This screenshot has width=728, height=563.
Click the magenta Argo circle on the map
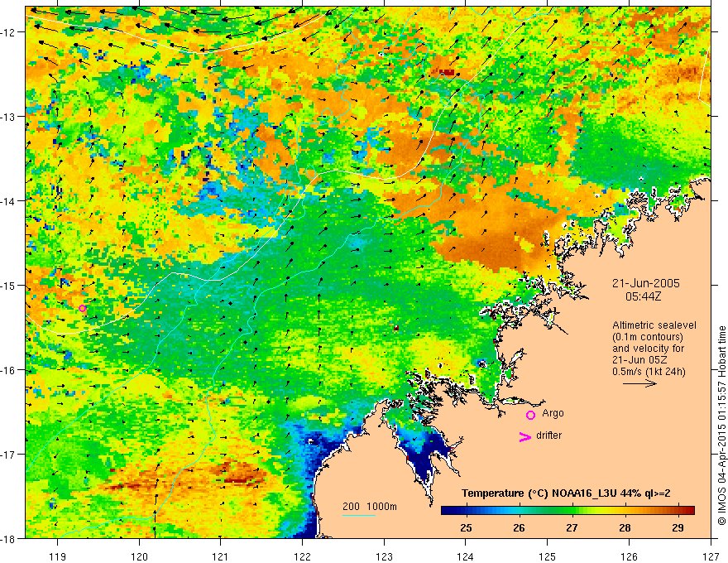click(82, 308)
